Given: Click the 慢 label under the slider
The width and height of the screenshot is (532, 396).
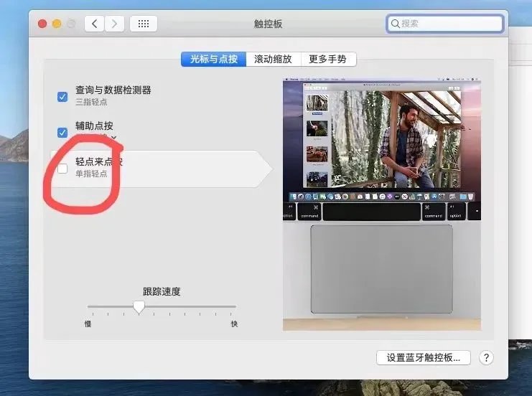Looking at the screenshot, I should pos(88,324).
